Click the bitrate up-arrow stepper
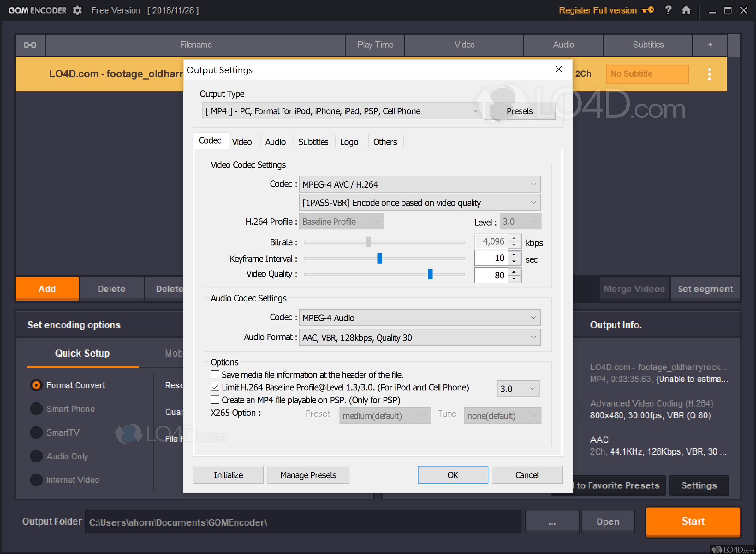This screenshot has height=554, width=756. tap(514, 238)
